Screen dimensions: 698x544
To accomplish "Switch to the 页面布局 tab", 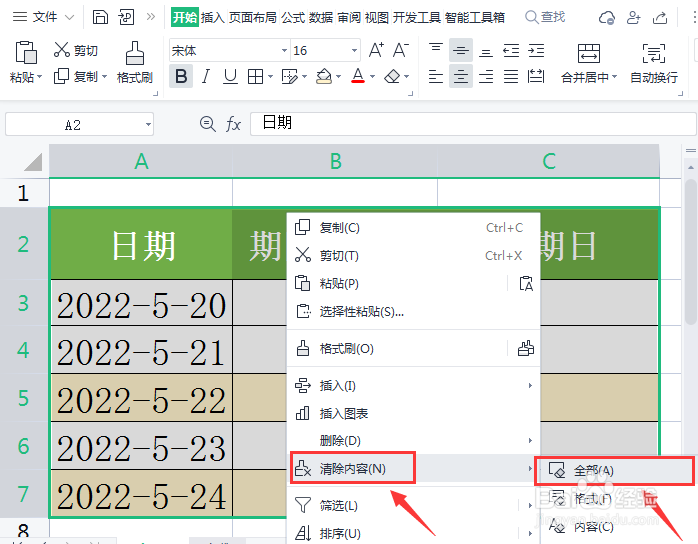I will tap(252, 17).
